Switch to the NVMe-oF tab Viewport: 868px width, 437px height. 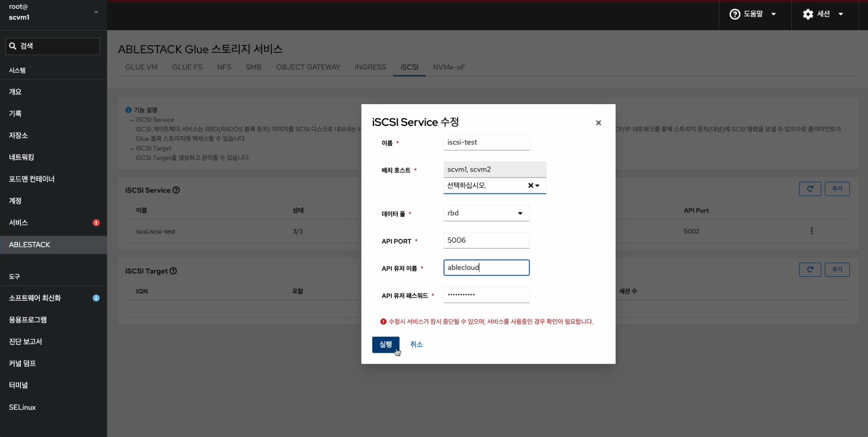(x=448, y=67)
